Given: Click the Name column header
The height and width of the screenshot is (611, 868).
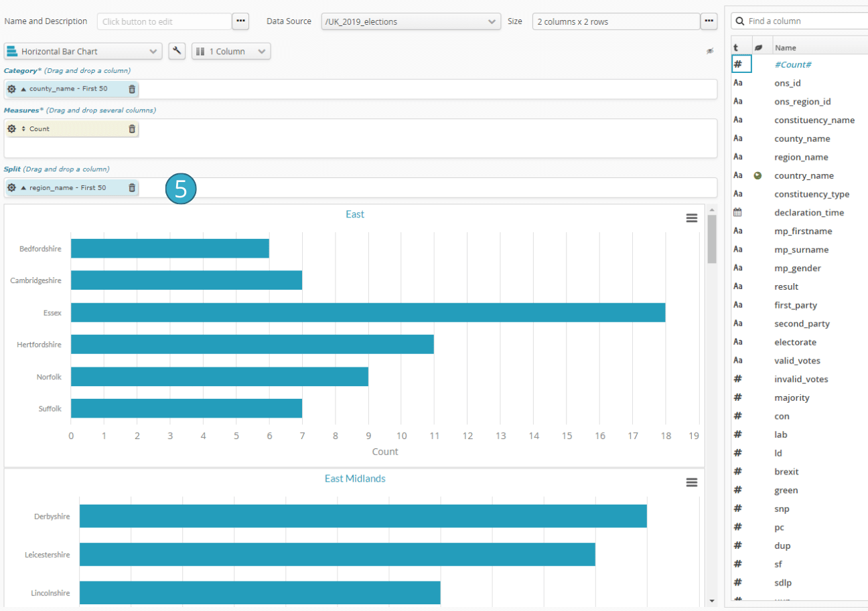Looking at the screenshot, I should tap(785, 48).
